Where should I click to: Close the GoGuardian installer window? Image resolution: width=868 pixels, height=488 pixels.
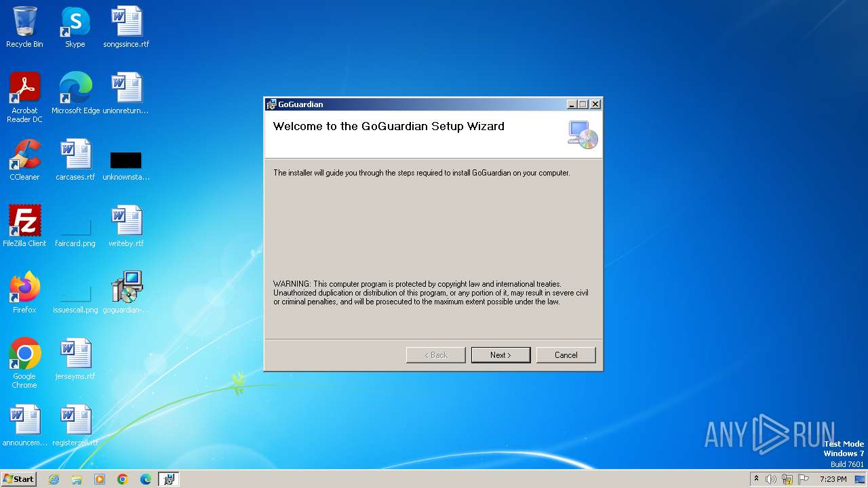point(595,104)
